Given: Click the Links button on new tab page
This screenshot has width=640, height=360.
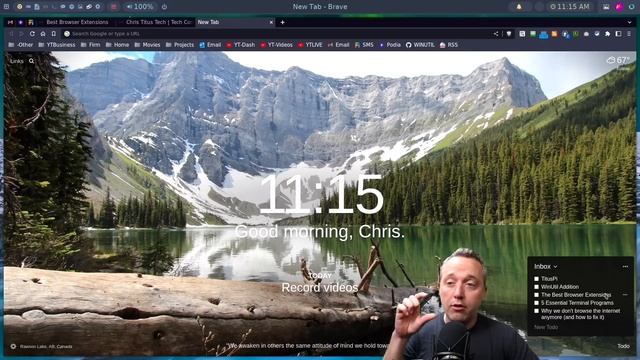Looking at the screenshot, I should point(17,61).
